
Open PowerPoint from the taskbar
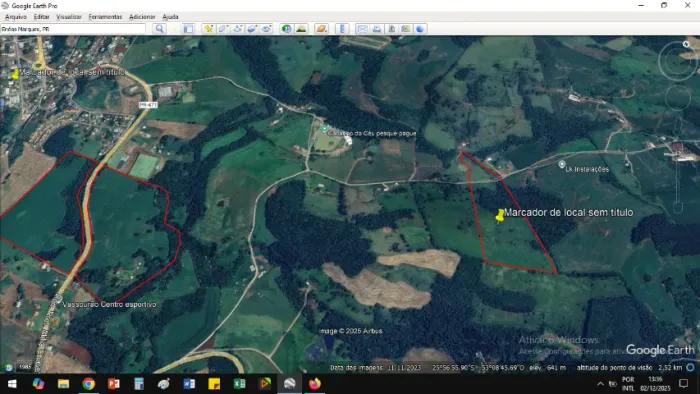[x=113, y=384]
